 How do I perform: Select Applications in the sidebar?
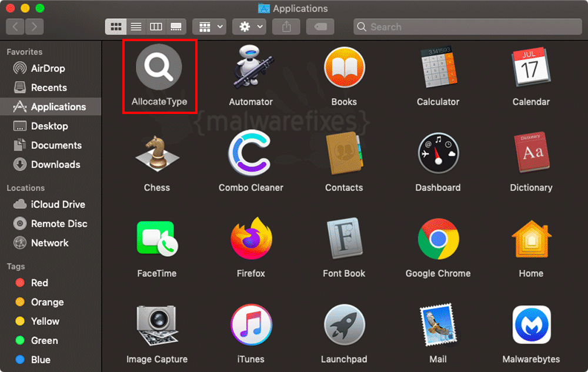tap(51, 107)
